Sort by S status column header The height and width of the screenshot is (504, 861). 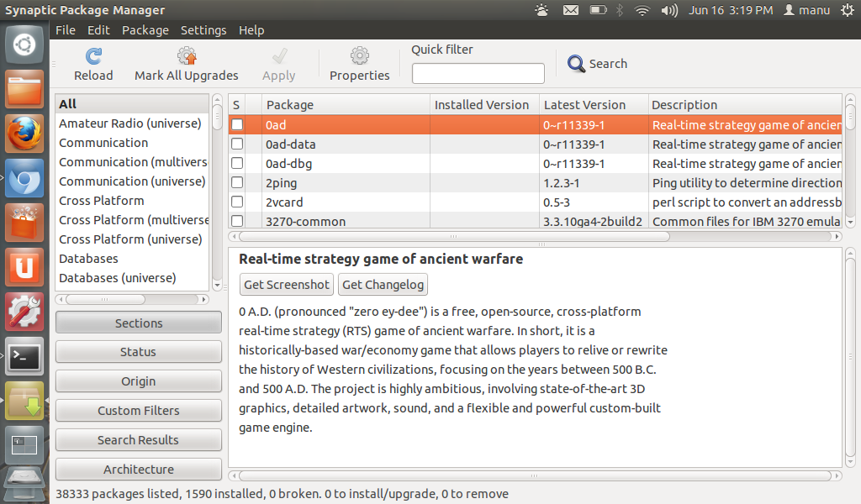236,105
